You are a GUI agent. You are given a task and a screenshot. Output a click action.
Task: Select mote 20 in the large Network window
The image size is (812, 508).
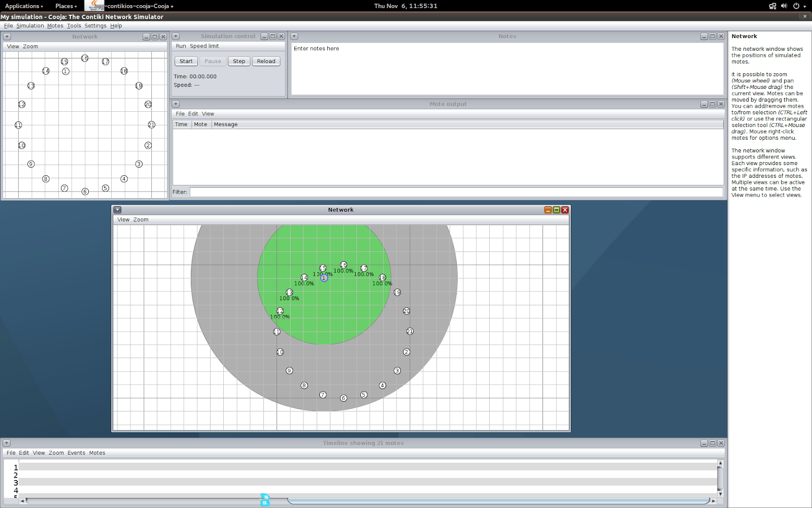(407, 311)
